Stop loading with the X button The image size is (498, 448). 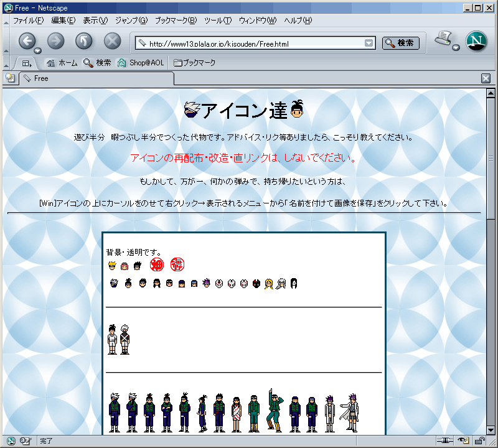tap(113, 41)
